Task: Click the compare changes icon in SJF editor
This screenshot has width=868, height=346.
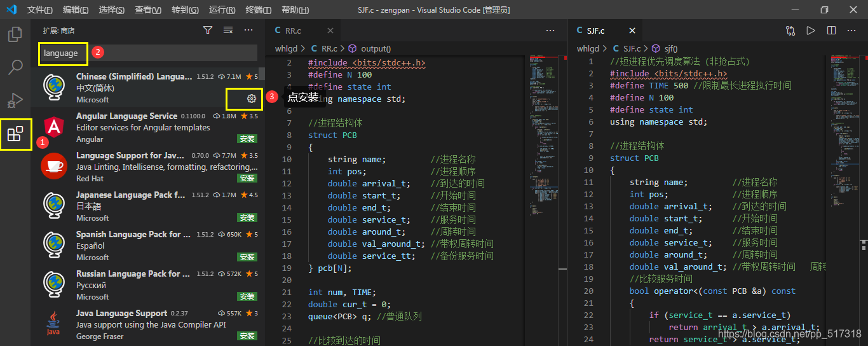Action: [x=790, y=31]
